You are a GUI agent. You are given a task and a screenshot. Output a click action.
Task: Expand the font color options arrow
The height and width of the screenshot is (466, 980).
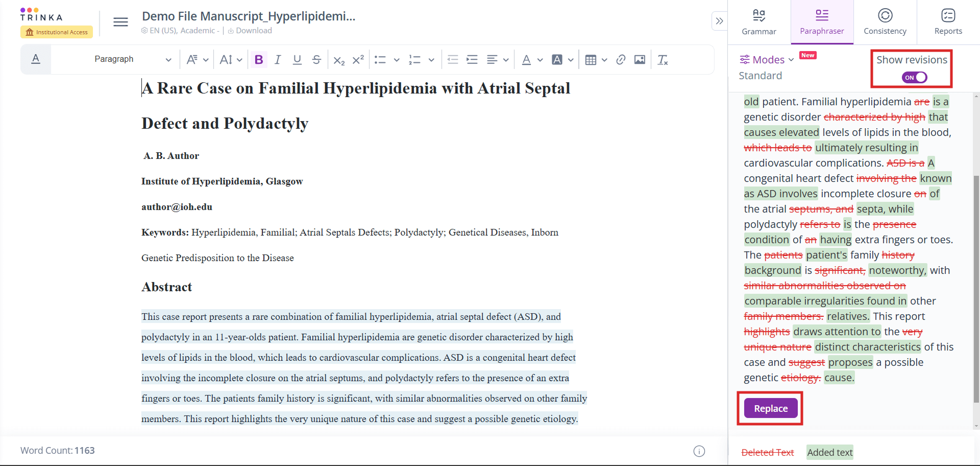pyautogui.click(x=540, y=60)
